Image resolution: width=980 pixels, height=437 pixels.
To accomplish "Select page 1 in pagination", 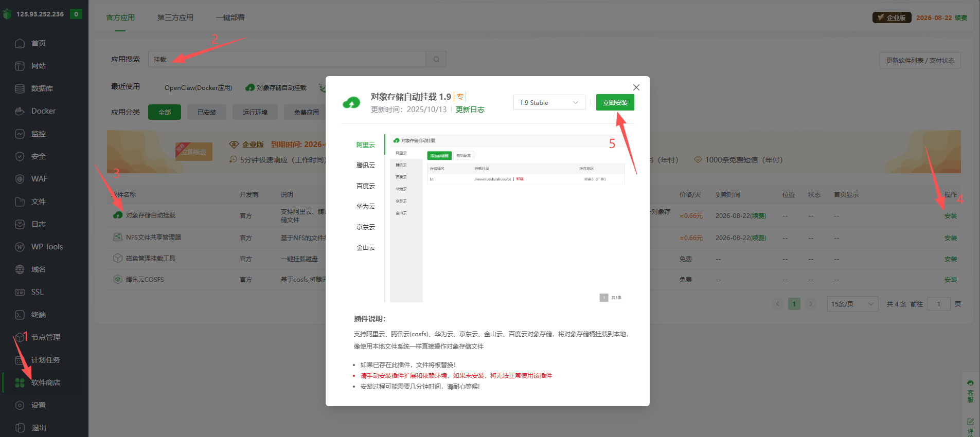I will pyautogui.click(x=794, y=304).
